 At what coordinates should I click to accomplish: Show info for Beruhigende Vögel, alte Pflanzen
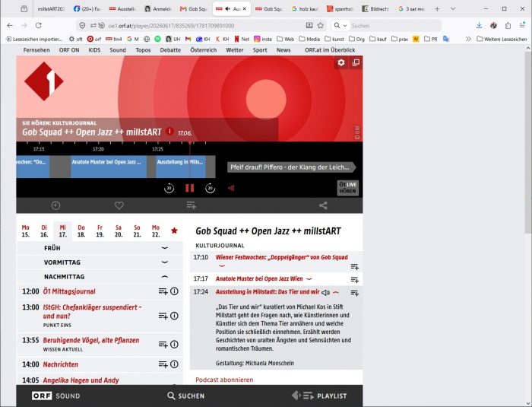coord(174,344)
